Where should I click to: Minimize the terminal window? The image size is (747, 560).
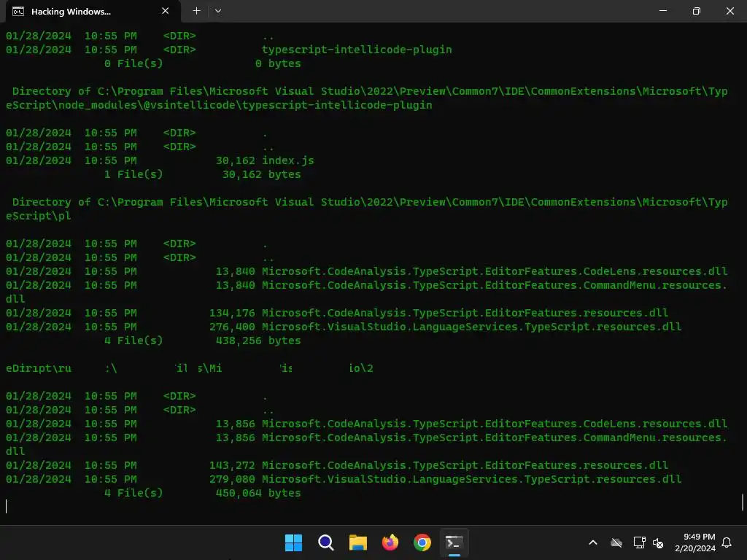(662, 11)
